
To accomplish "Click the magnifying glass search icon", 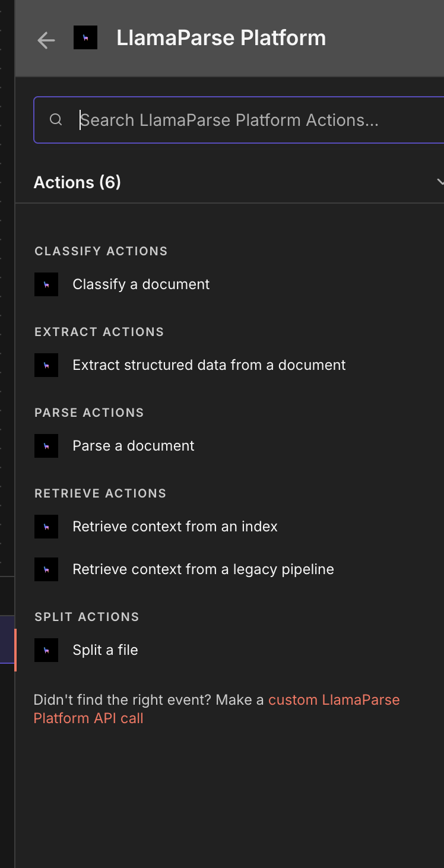I will coord(56,120).
